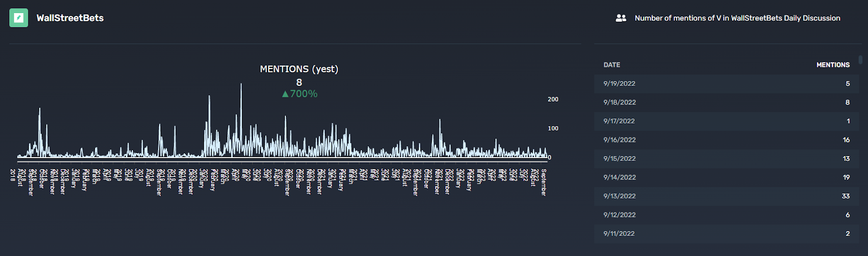Screen dimensions: 868x256
Task: Click mentions value 13 for 9/15/2022
Action: 846,159
